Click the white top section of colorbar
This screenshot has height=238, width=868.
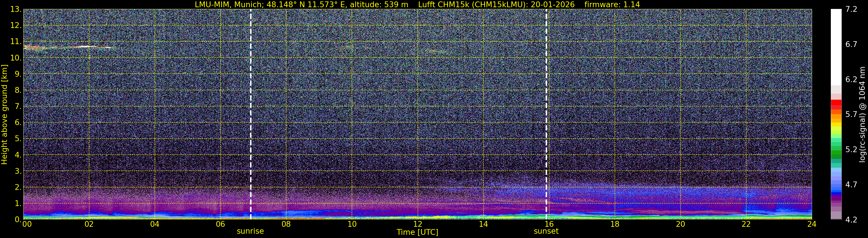click(x=836, y=47)
